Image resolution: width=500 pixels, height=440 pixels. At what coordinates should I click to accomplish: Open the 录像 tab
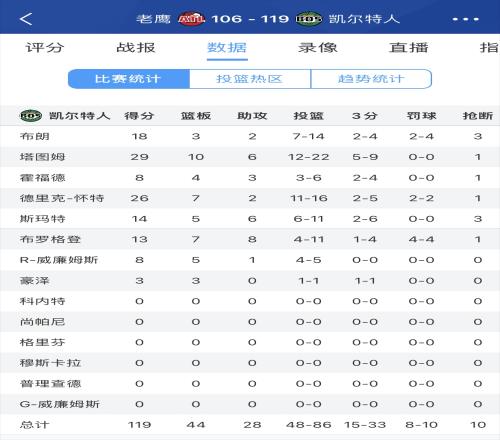point(318,47)
